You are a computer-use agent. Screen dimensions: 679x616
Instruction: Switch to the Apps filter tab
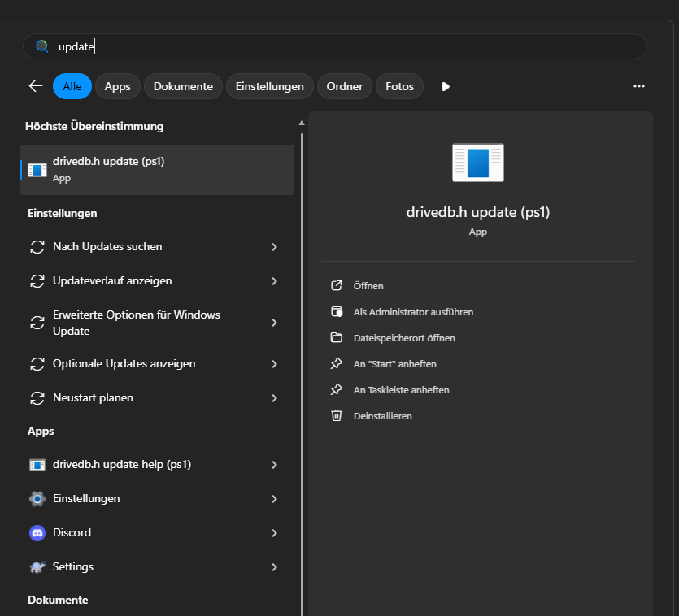(x=117, y=86)
